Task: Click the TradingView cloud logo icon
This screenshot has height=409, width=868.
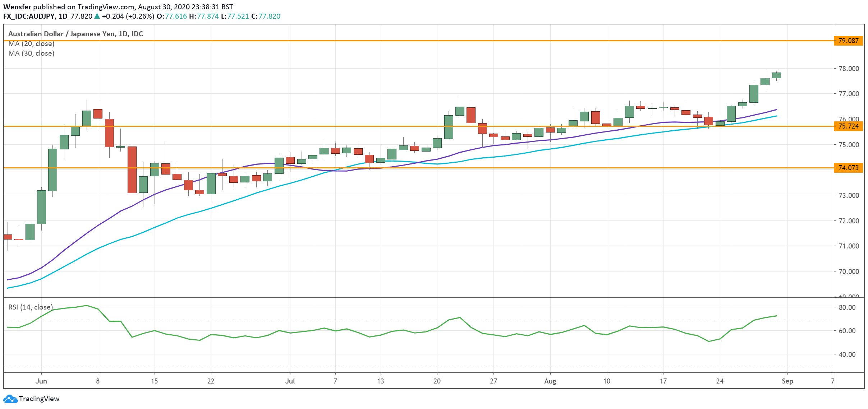Action: 10,399
